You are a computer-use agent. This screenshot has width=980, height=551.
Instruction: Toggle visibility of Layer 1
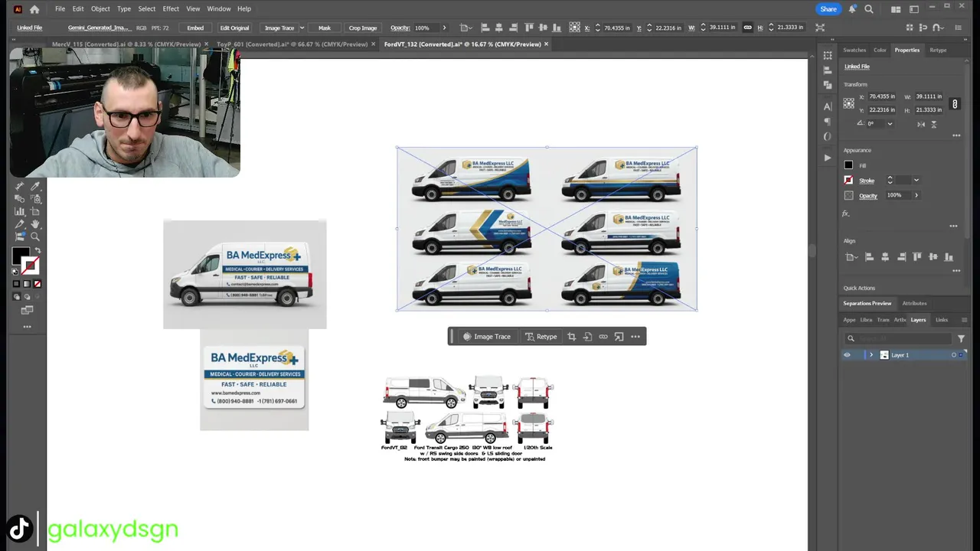847,355
